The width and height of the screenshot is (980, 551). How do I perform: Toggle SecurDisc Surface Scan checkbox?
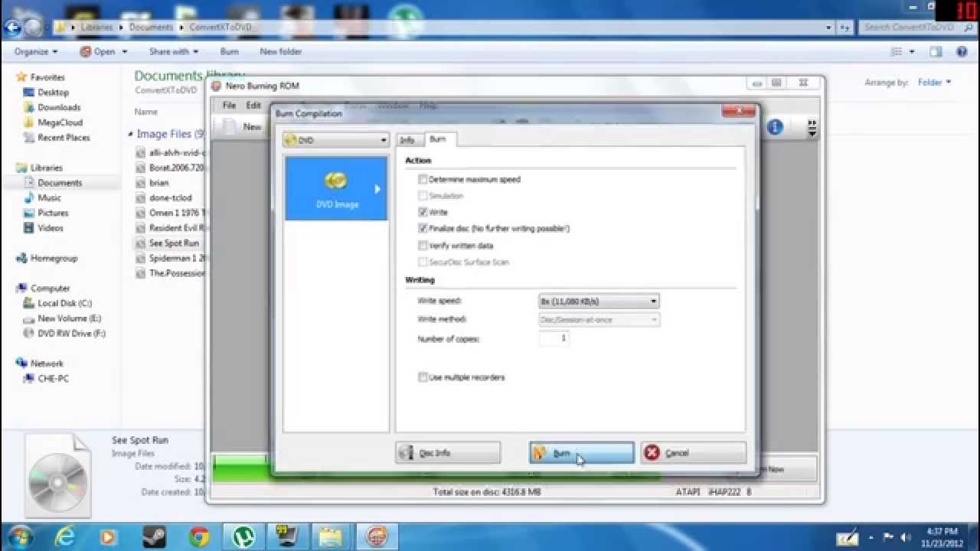423,262
